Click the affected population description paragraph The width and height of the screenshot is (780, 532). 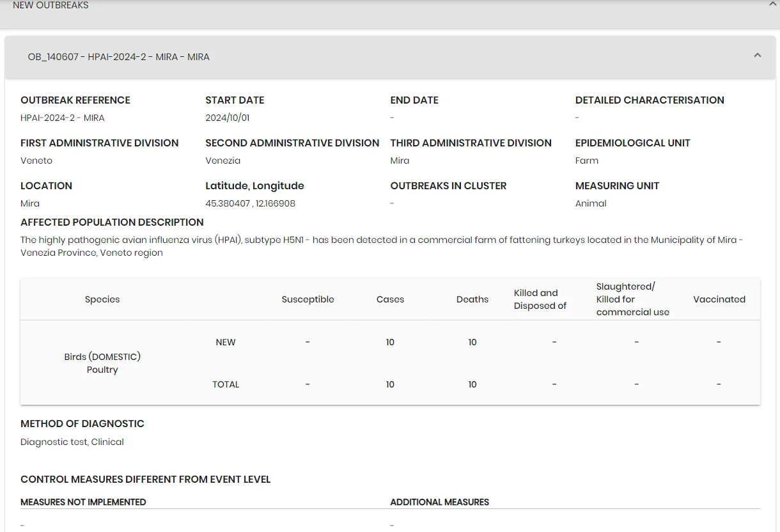coord(382,246)
